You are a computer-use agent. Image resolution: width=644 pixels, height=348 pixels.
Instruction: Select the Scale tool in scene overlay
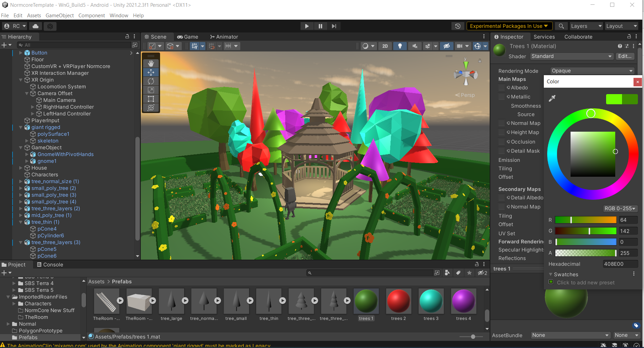point(151,90)
